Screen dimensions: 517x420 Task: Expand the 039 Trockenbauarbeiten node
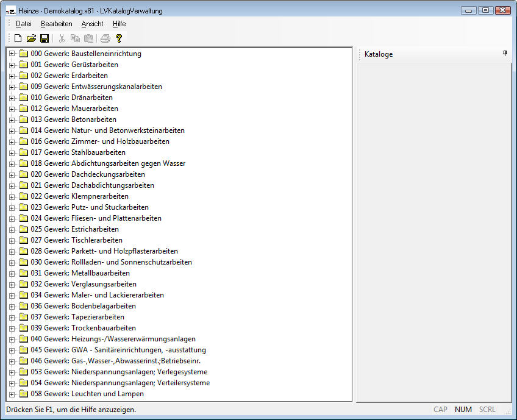12,329
